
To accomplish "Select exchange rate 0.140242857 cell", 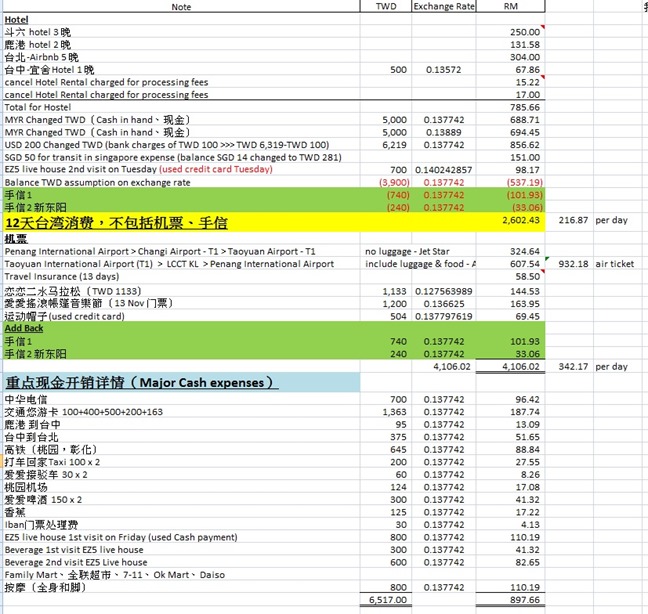I will (x=443, y=170).
